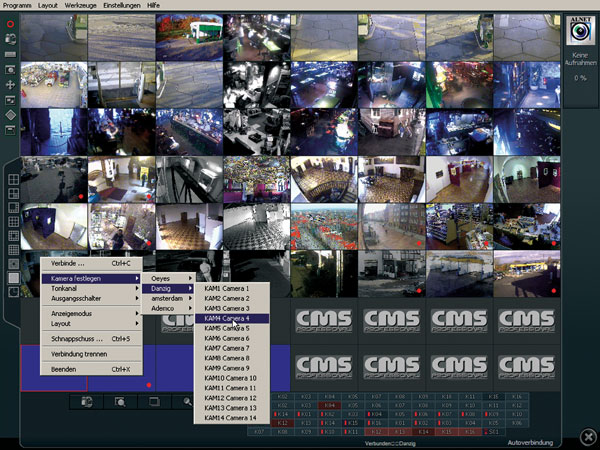The width and height of the screenshot is (600, 450).
Task: Click the diamond-shaped icon in left sidebar
Action: coord(10,115)
